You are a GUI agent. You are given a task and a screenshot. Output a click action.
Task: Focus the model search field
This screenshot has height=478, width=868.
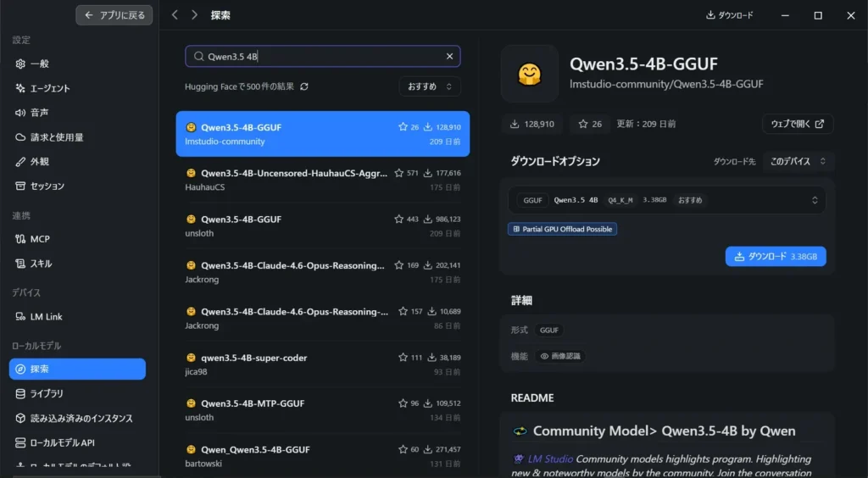(x=323, y=57)
